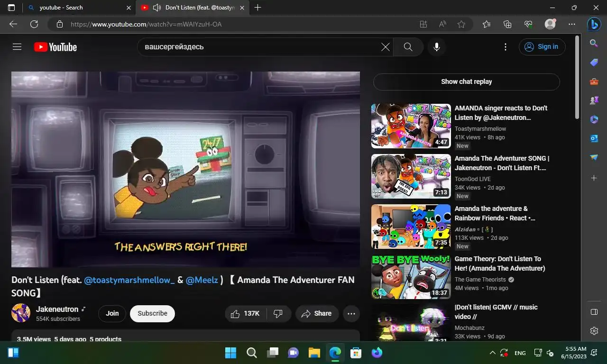Open Jakeneutron channel name link

click(x=57, y=309)
